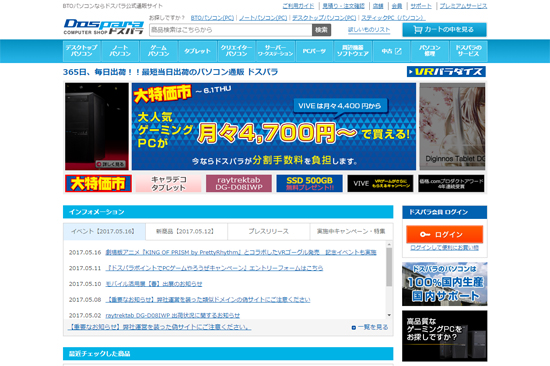550x366 pixels.
Task: Click the orange ログイン key button
Action: 444,234
